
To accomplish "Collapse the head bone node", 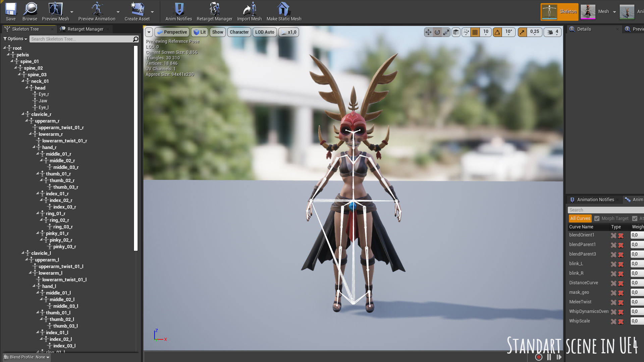I will click(27, 87).
